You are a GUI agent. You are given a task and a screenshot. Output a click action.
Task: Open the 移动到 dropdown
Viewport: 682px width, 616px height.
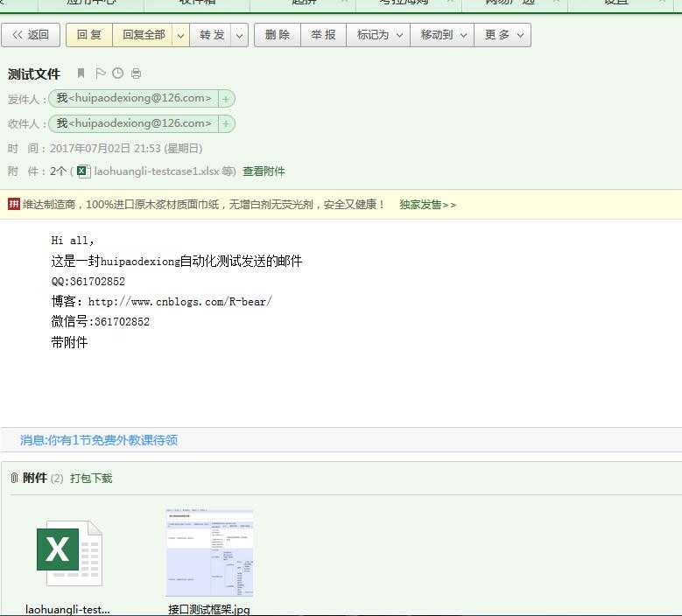pyautogui.click(x=442, y=35)
